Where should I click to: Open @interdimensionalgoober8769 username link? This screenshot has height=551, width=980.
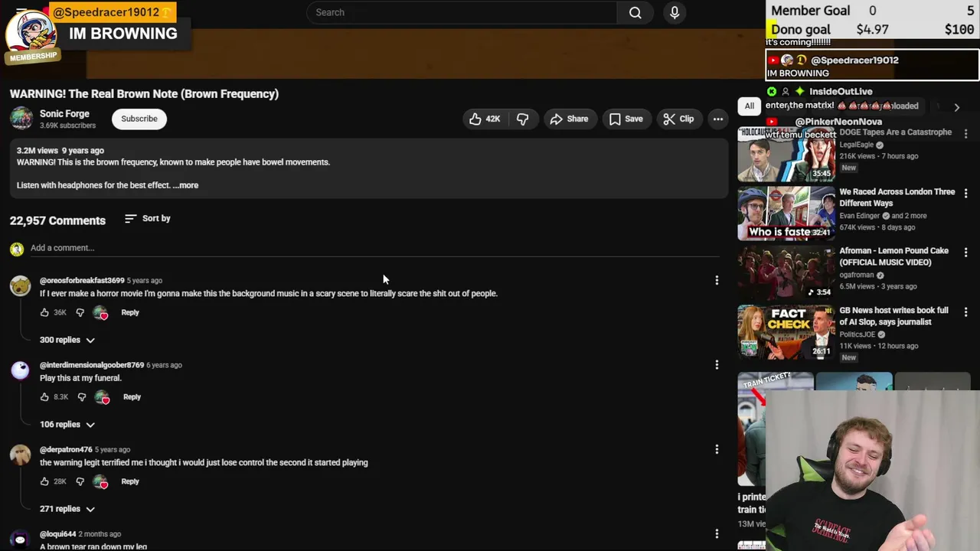92,365
